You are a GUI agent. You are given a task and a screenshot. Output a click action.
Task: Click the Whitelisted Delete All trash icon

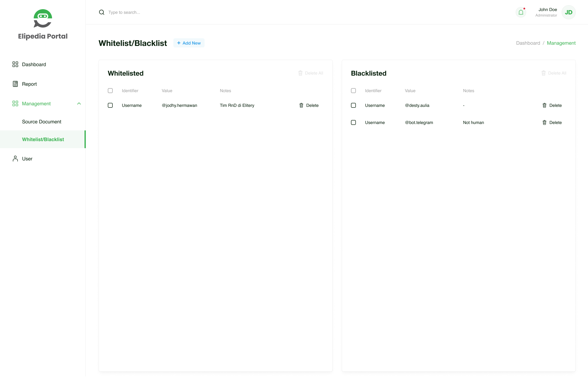click(300, 73)
